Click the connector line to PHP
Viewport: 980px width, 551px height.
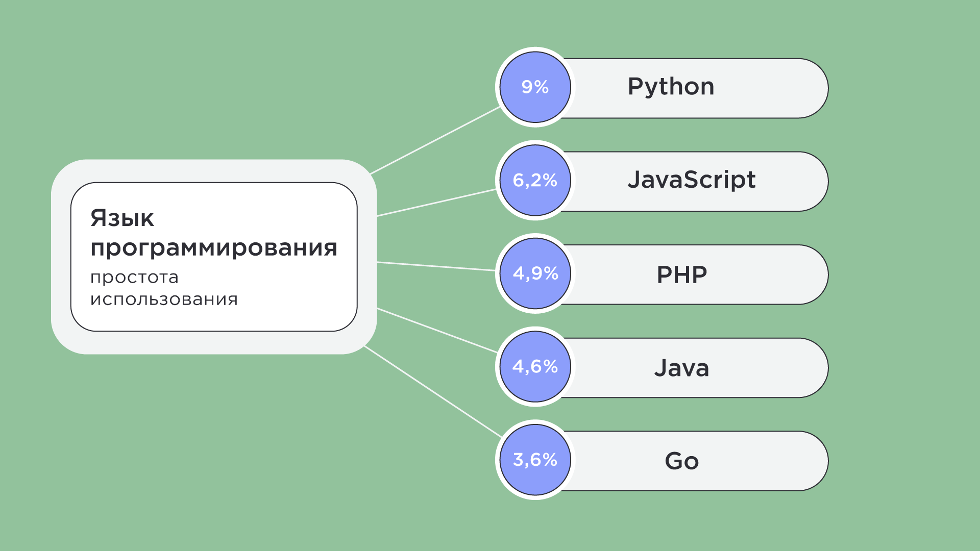click(436, 266)
